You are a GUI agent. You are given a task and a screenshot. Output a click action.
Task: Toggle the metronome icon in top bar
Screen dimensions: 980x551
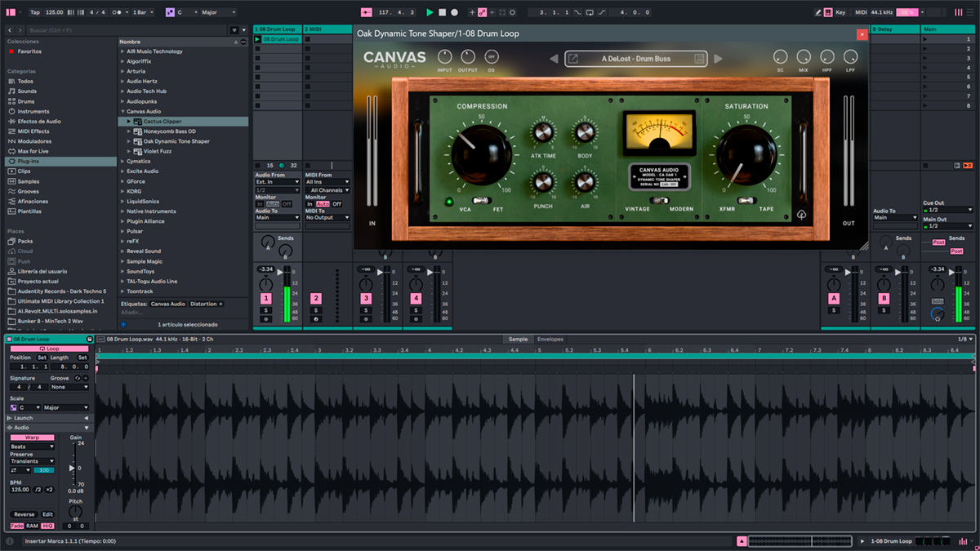pyautogui.click(x=118, y=12)
